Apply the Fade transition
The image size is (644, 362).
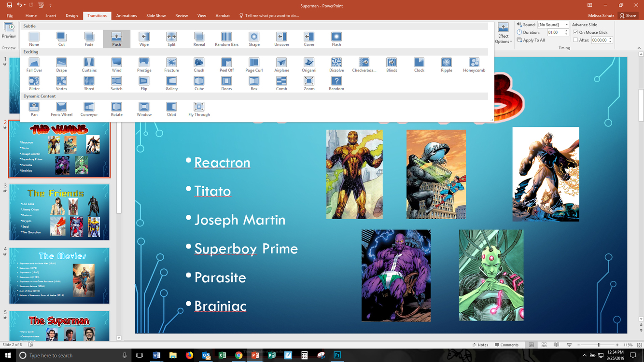pos(89,39)
